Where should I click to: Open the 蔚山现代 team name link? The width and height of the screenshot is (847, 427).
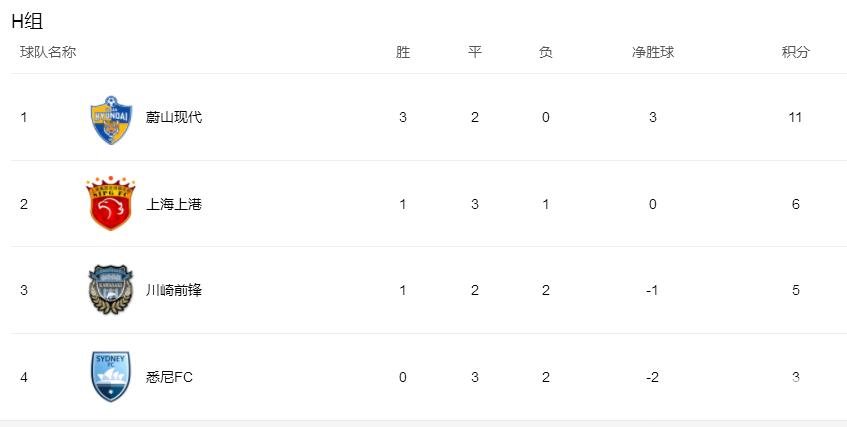click(174, 117)
